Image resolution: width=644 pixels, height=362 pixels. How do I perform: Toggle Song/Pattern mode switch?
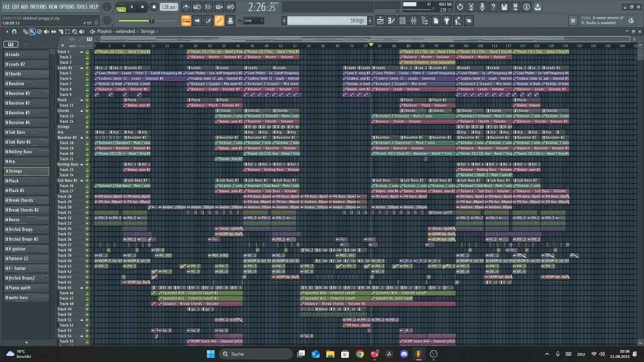[121, 7]
